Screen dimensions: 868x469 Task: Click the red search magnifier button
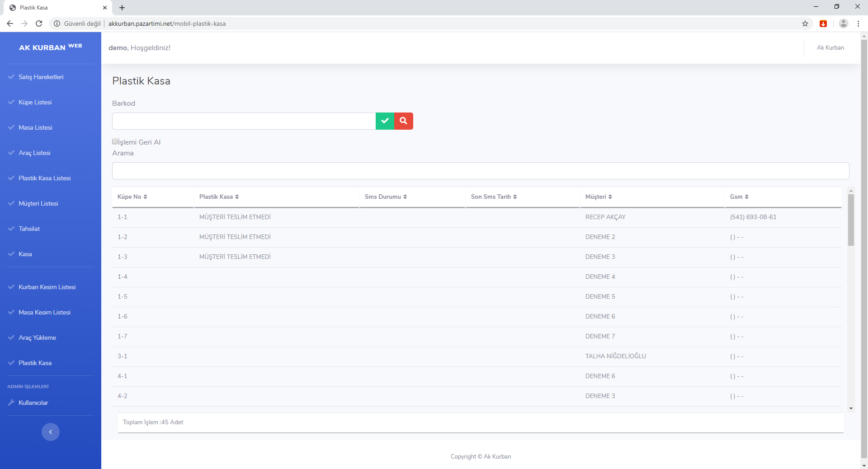click(404, 121)
